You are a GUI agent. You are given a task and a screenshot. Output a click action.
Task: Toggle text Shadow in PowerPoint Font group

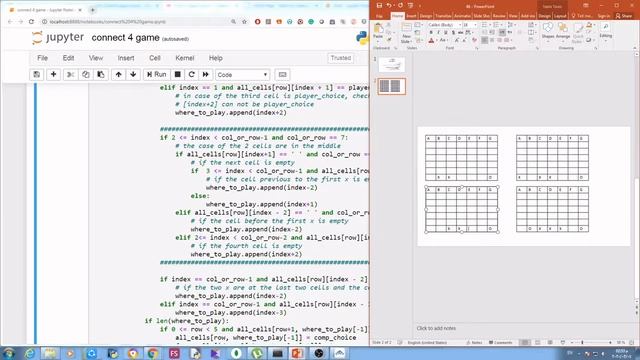(453, 33)
